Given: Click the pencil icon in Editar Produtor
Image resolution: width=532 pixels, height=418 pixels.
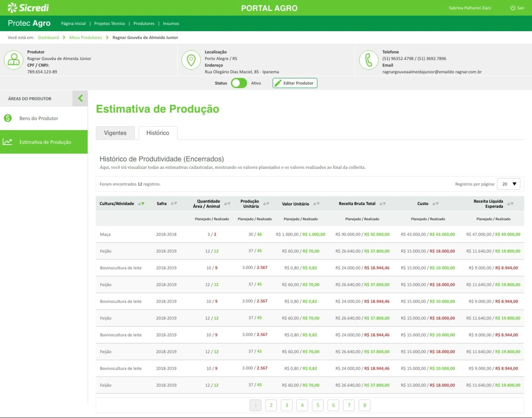Looking at the screenshot, I should (278, 83).
